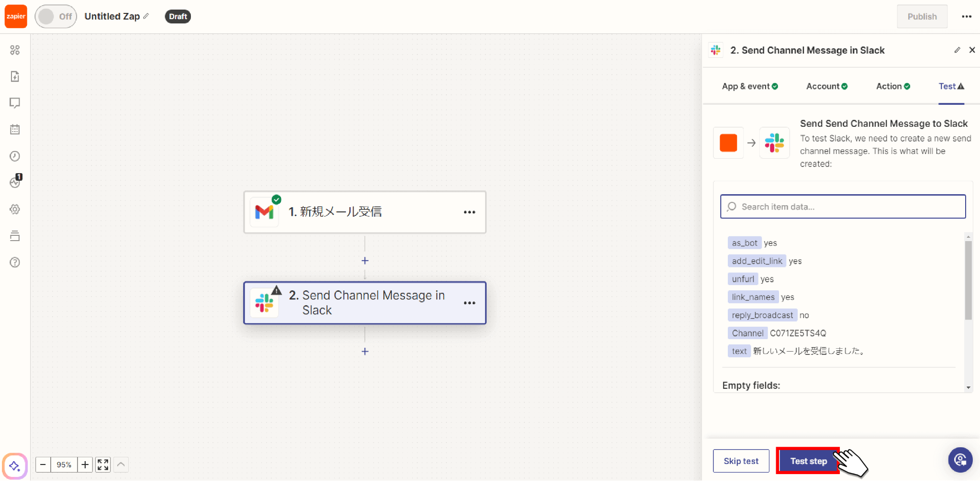The width and height of the screenshot is (980, 486).
Task: Click the as_bot field tag
Action: click(745, 243)
